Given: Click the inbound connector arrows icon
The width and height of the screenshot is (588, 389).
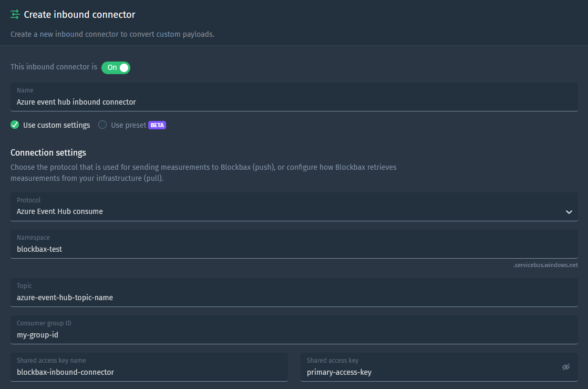Looking at the screenshot, I should pos(15,14).
